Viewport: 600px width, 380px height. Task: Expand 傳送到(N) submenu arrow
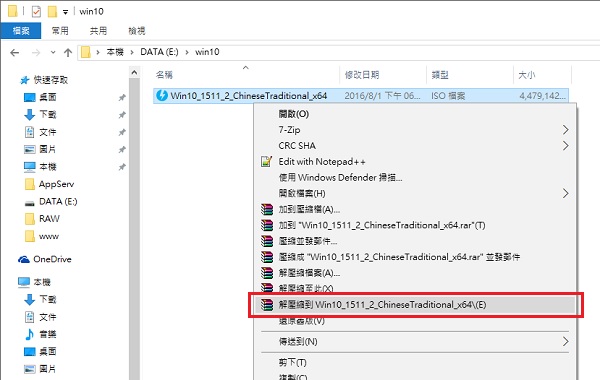point(566,341)
